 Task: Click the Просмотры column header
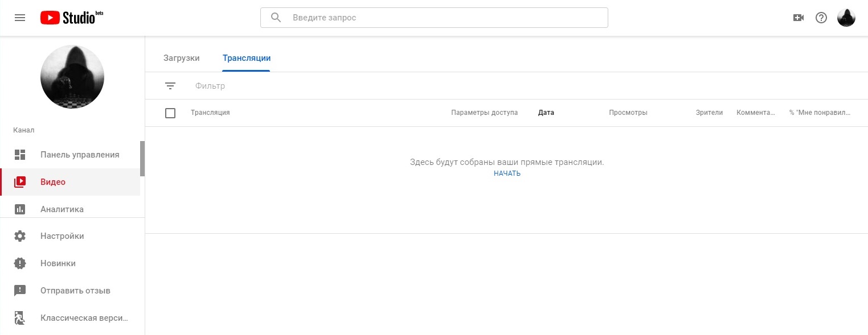628,113
